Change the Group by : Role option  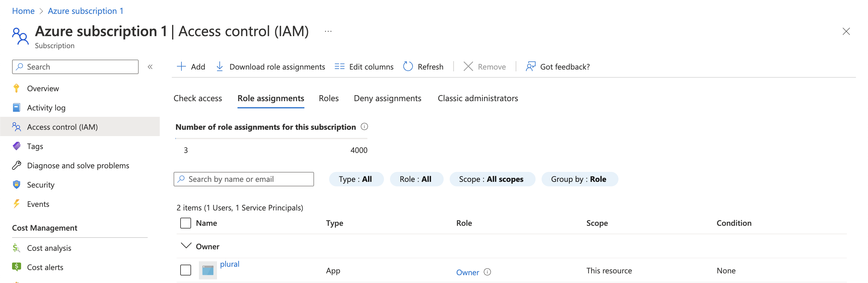click(579, 179)
